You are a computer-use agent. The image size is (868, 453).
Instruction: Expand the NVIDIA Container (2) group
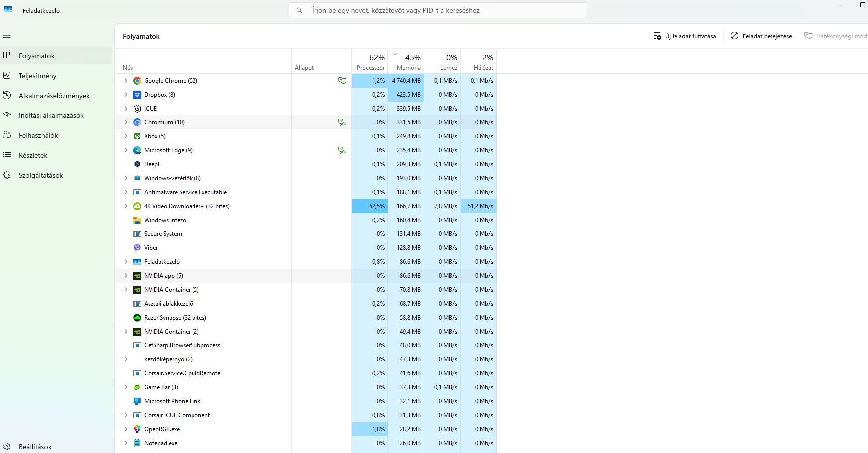pyautogui.click(x=126, y=332)
